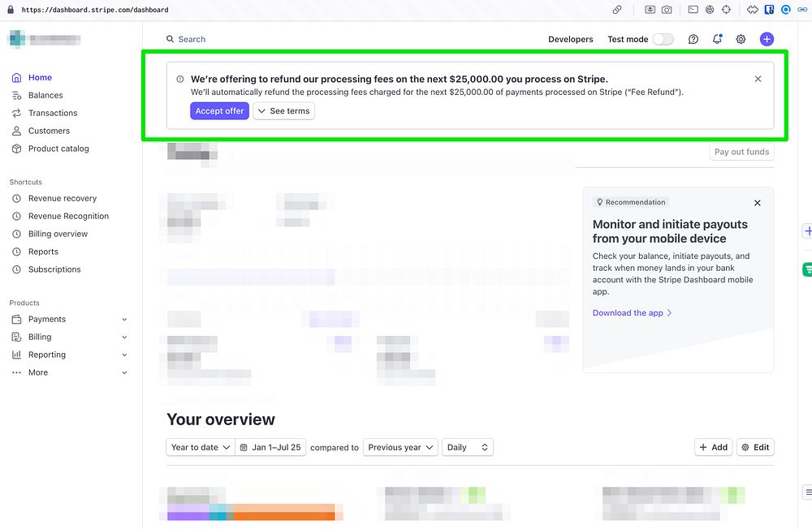This screenshot has height=529, width=812.
Task: Click the Customers person icon
Action: pyautogui.click(x=16, y=131)
